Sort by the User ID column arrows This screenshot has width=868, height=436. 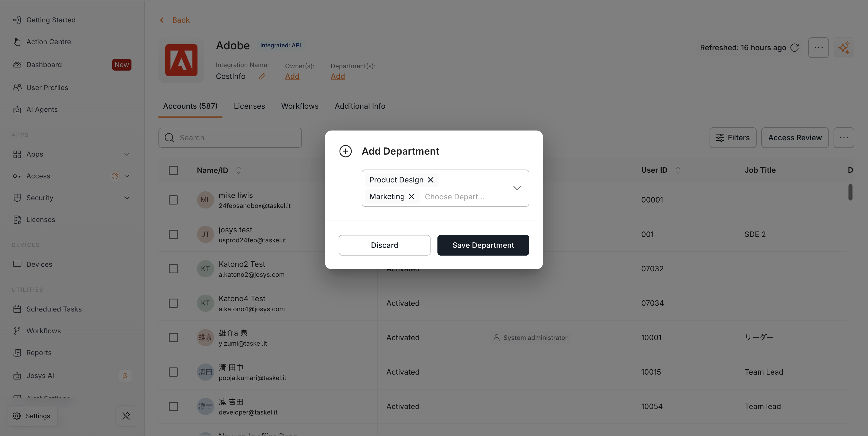click(x=678, y=170)
